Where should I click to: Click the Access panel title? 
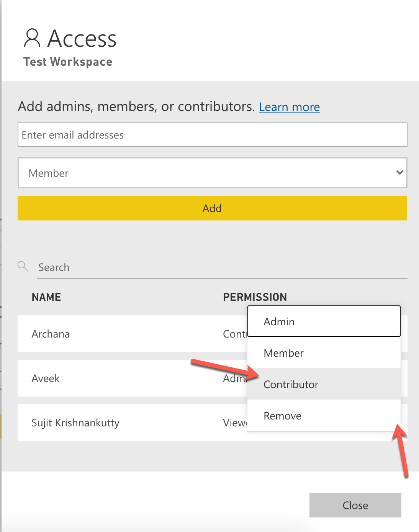click(82, 39)
